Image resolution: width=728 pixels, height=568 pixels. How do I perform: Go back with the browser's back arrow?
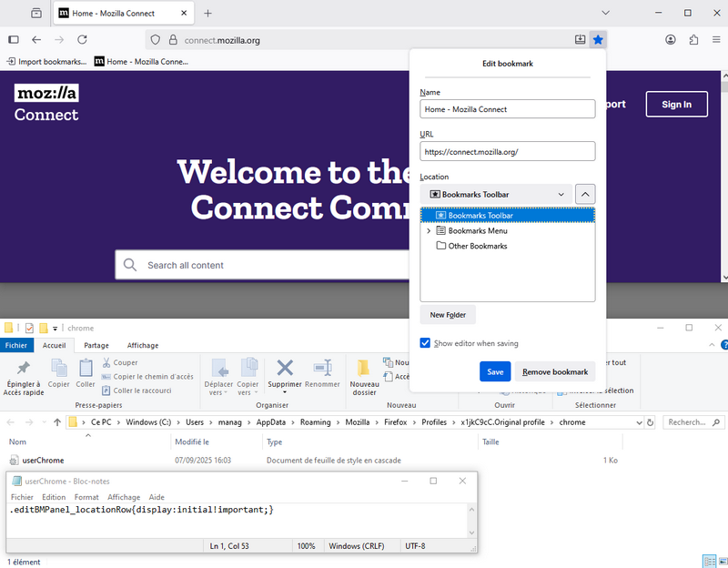click(x=36, y=40)
